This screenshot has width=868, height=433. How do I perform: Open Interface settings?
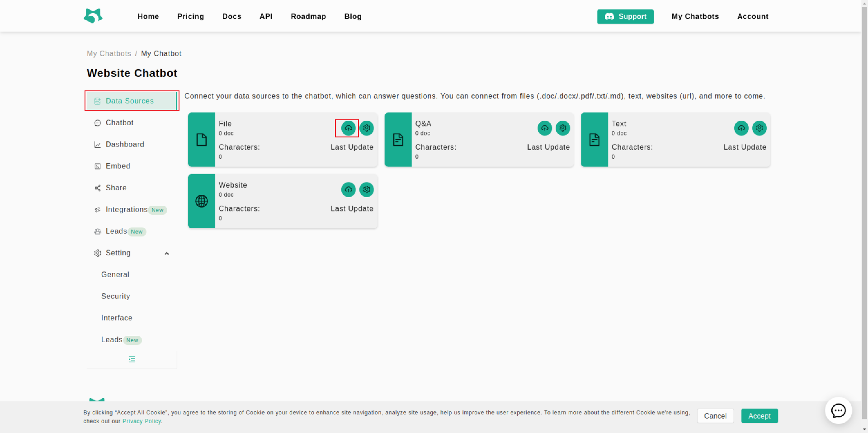(131, 318)
